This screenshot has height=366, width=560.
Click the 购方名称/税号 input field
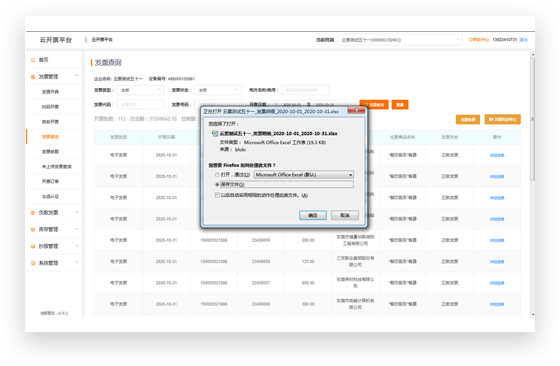click(305, 90)
